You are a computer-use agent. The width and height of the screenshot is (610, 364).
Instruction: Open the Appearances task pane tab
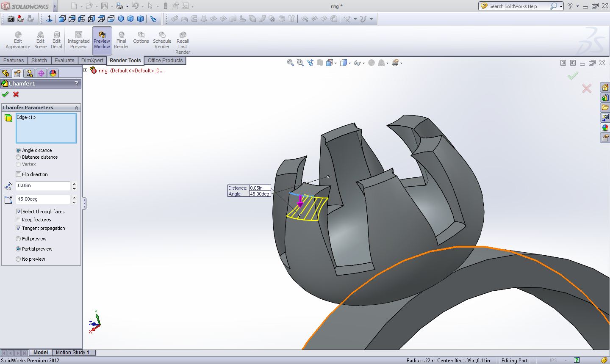point(605,128)
